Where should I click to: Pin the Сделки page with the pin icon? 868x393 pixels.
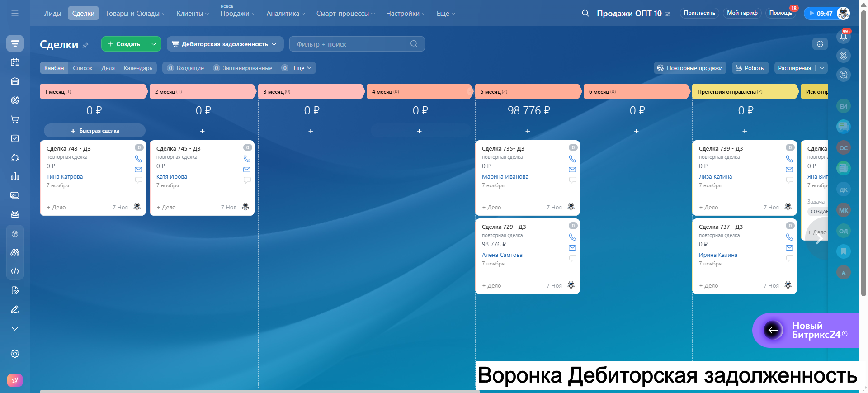pyautogui.click(x=85, y=45)
